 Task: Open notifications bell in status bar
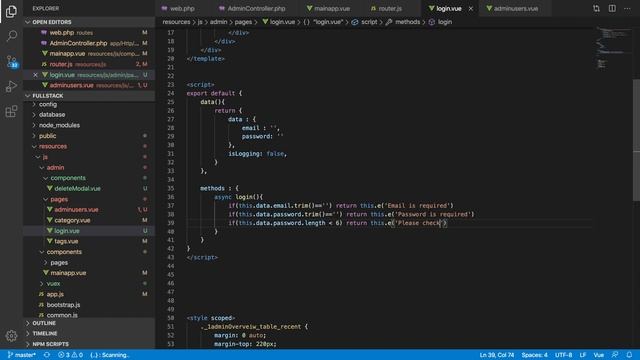click(x=629, y=355)
